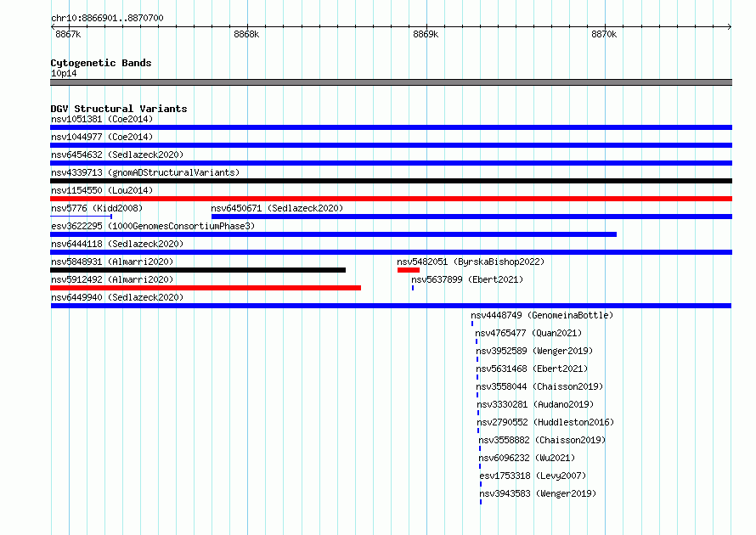Open nsv6449940 (Sedlazeck2020) label
756x535 pixels.
click(x=117, y=297)
